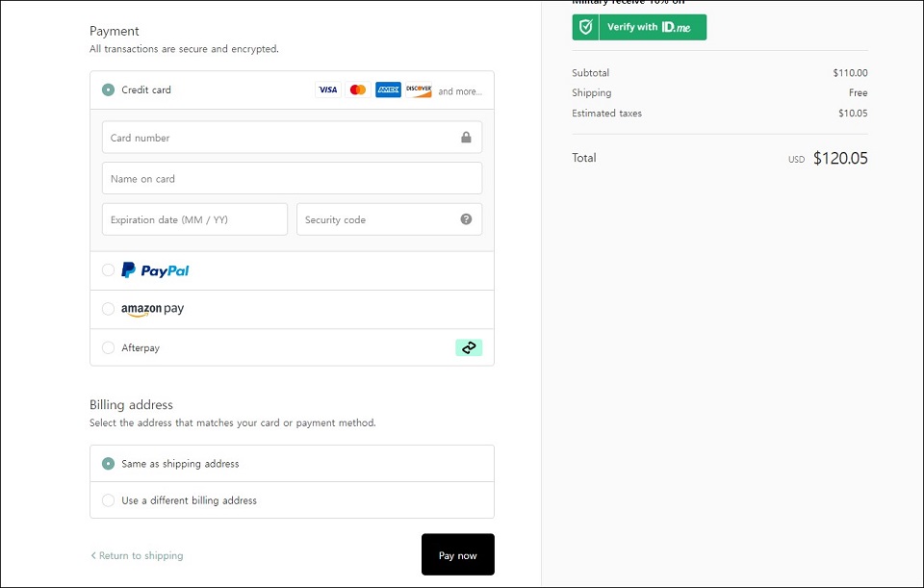924x588 pixels.
Task: Click the Billing address heading
Action: coord(132,405)
